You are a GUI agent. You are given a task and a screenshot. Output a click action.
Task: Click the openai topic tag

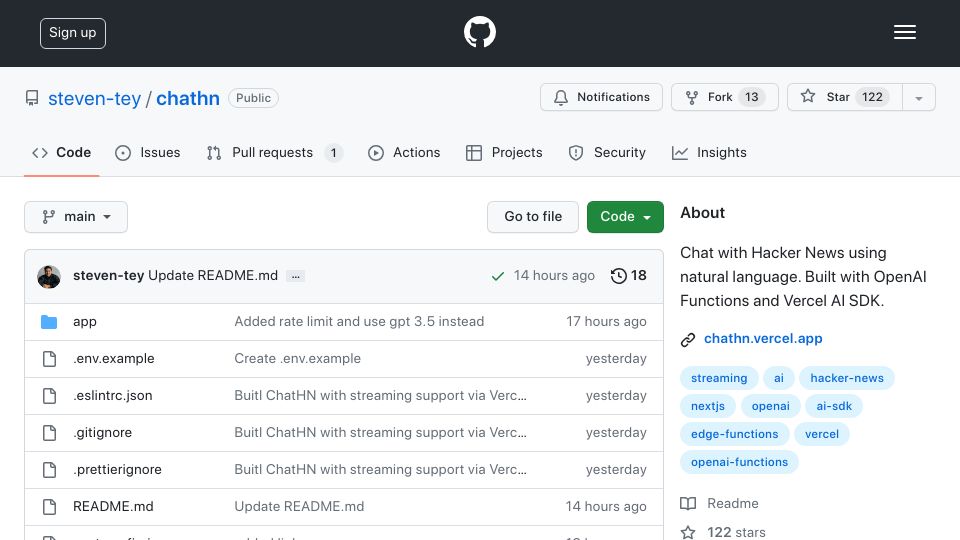click(x=770, y=406)
